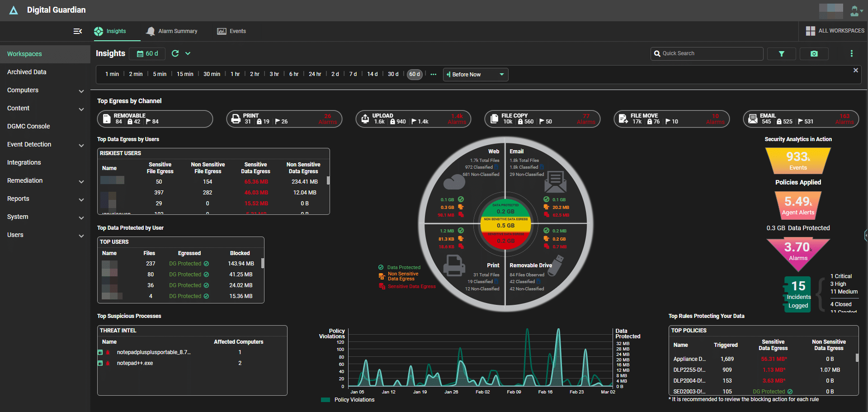Click the PRINT channel printer icon
Image resolution: width=868 pixels, height=412 pixels.
click(236, 118)
